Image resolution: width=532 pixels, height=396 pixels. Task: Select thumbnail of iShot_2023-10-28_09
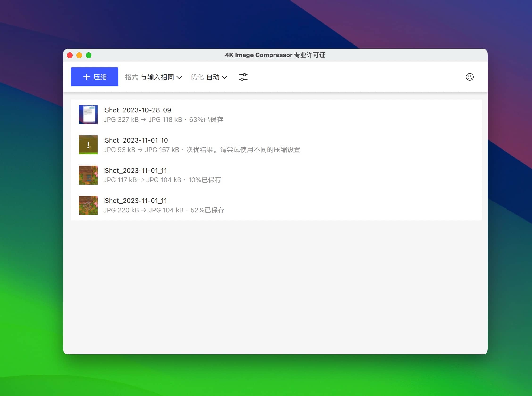point(88,115)
